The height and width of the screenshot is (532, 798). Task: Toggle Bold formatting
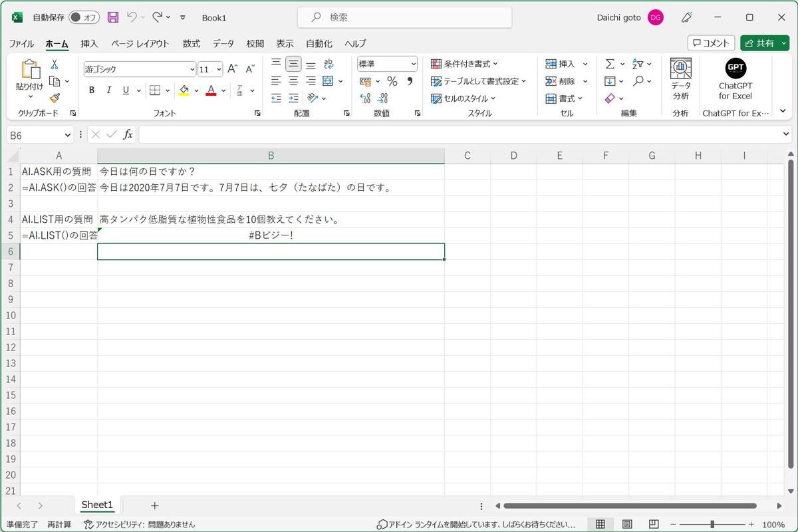pyautogui.click(x=92, y=90)
